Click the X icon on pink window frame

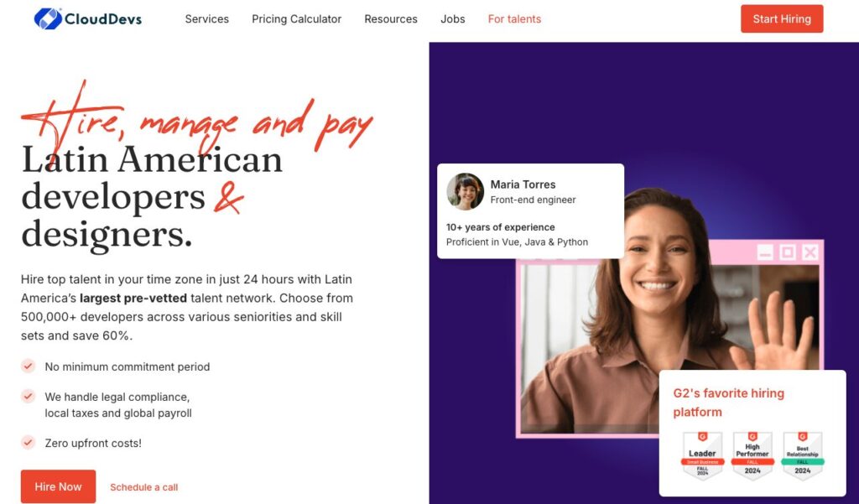pyautogui.click(x=810, y=252)
